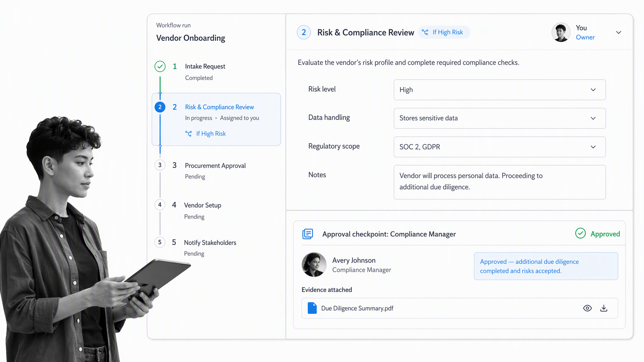Click the approval checkpoint document icon

coord(308,234)
